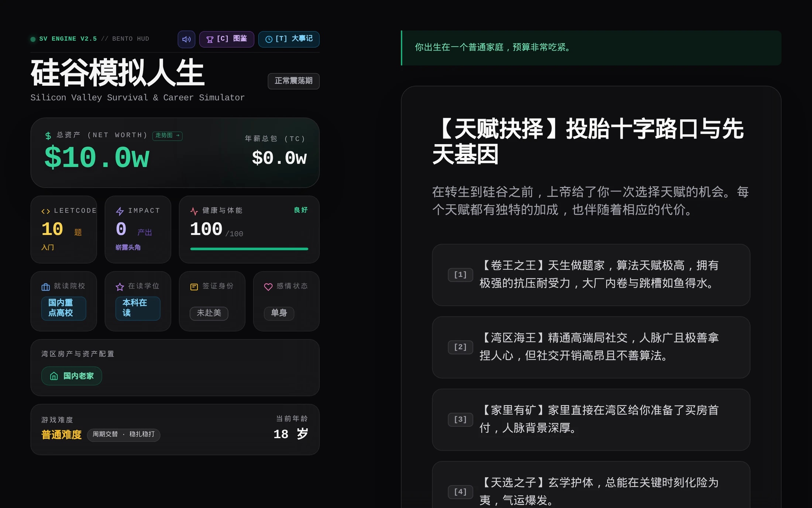The width and height of the screenshot is (812, 508).
Task: Click the 崭露头角 impact rank label
Action: 128,248
